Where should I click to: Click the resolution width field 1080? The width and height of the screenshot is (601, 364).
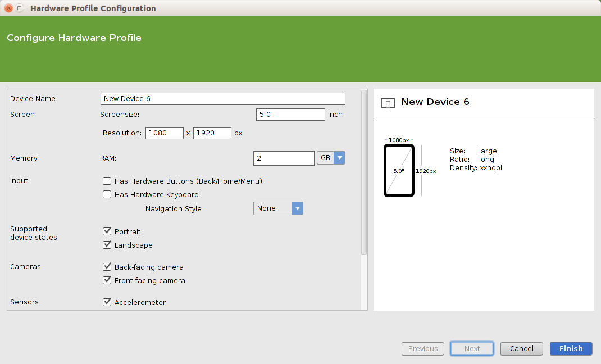[164, 133]
